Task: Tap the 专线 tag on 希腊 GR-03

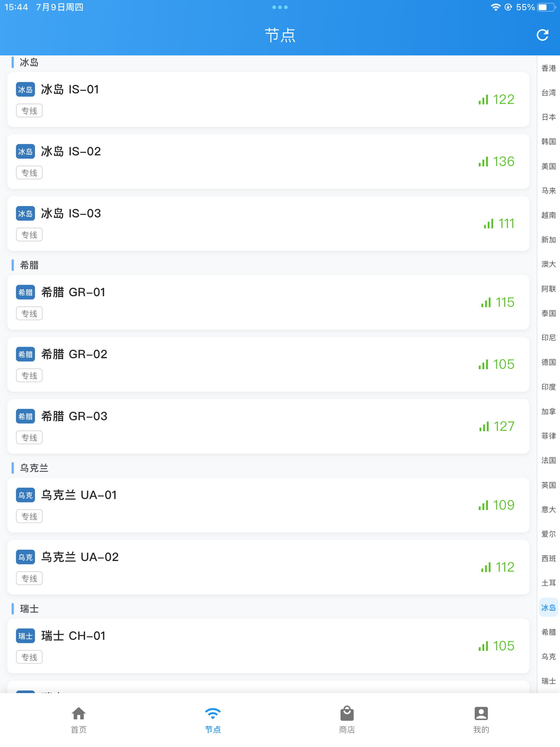Action: [x=29, y=437]
